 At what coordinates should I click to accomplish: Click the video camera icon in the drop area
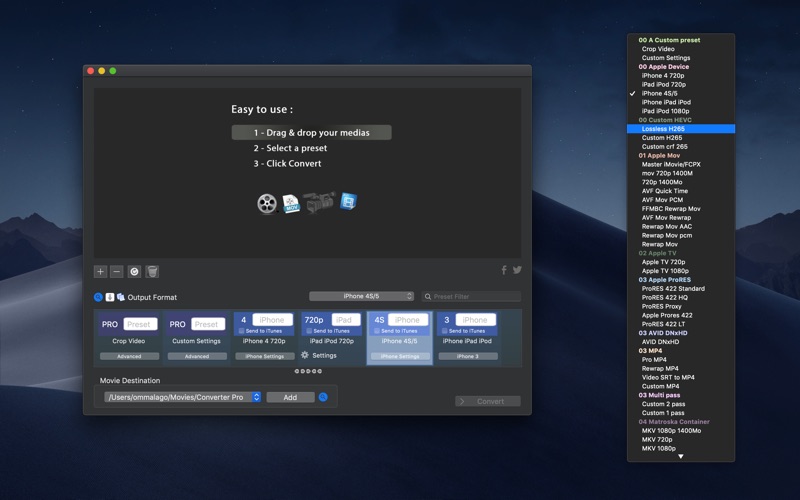pyautogui.click(x=319, y=202)
